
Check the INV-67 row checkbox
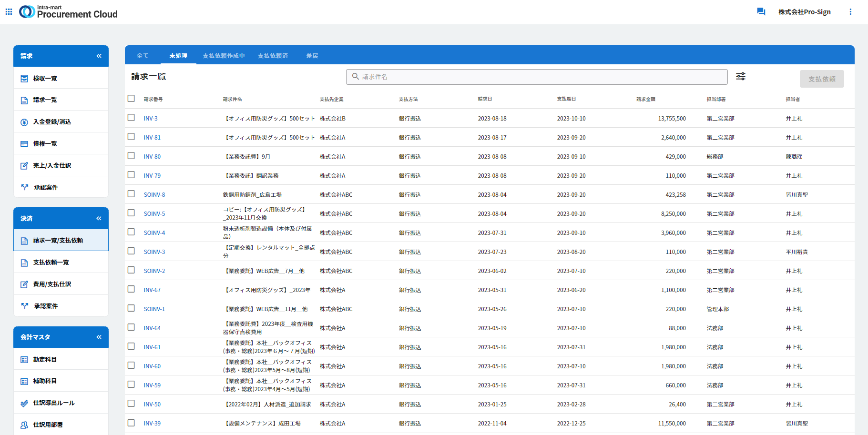point(131,289)
